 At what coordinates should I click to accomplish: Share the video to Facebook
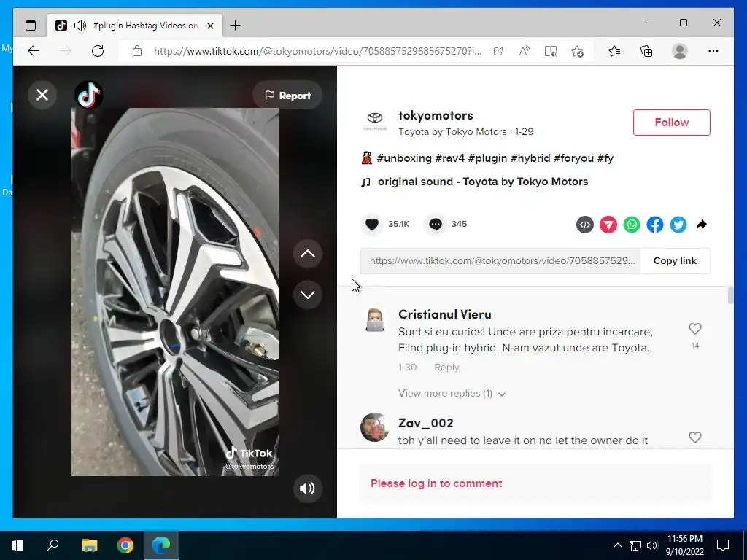tap(655, 225)
